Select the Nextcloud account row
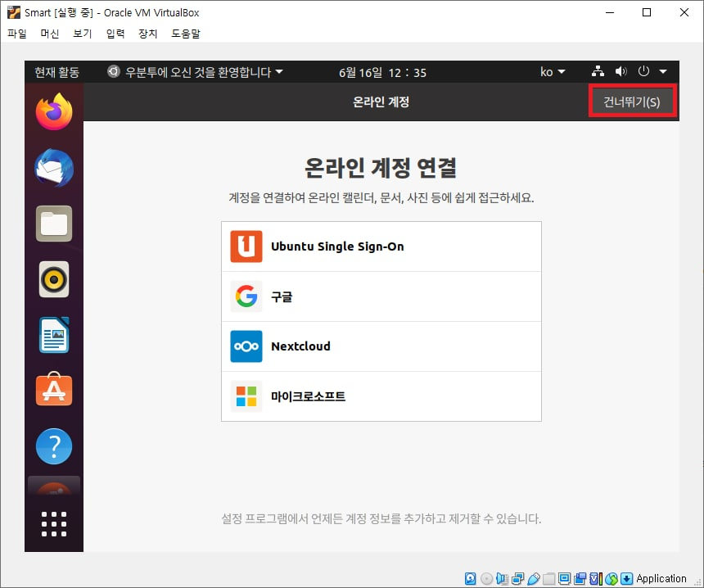The width and height of the screenshot is (704, 588). point(381,346)
